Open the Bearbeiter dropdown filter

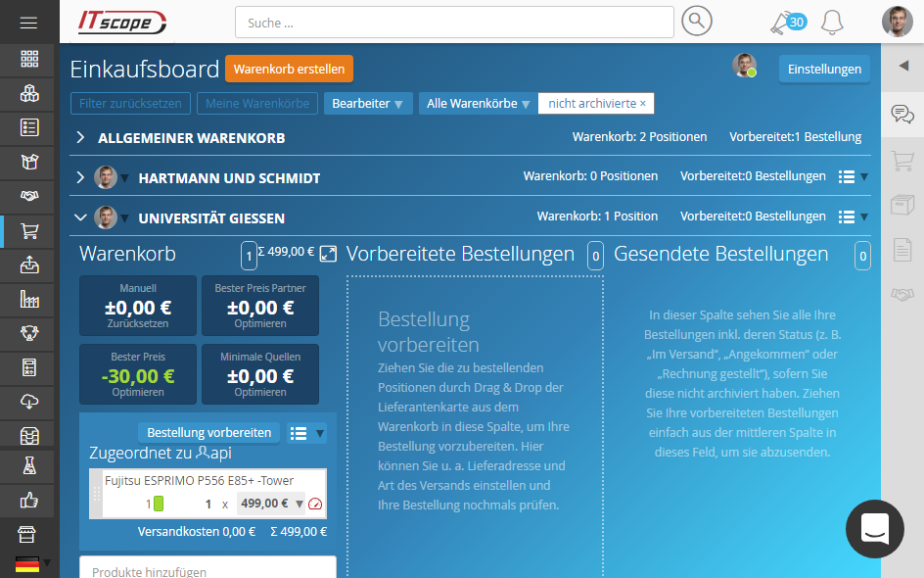coord(367,104)
